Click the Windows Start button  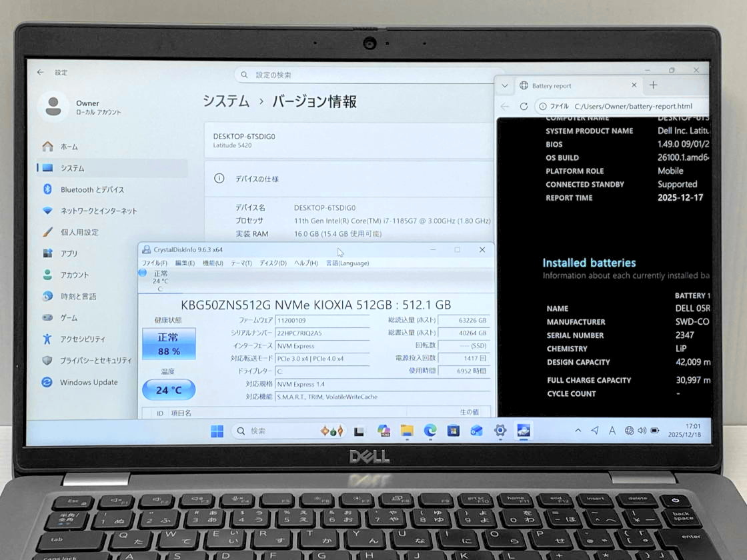click(x=217, y=431)
